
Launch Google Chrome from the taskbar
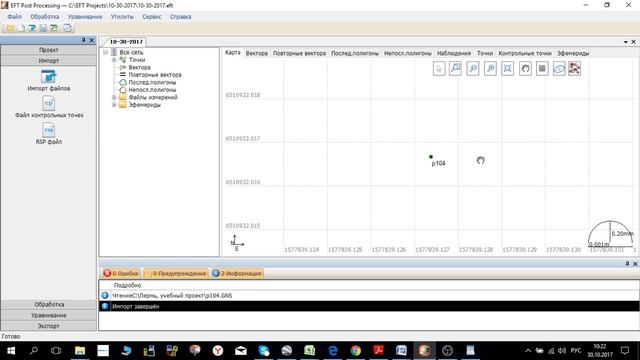(x=356, y=351)
